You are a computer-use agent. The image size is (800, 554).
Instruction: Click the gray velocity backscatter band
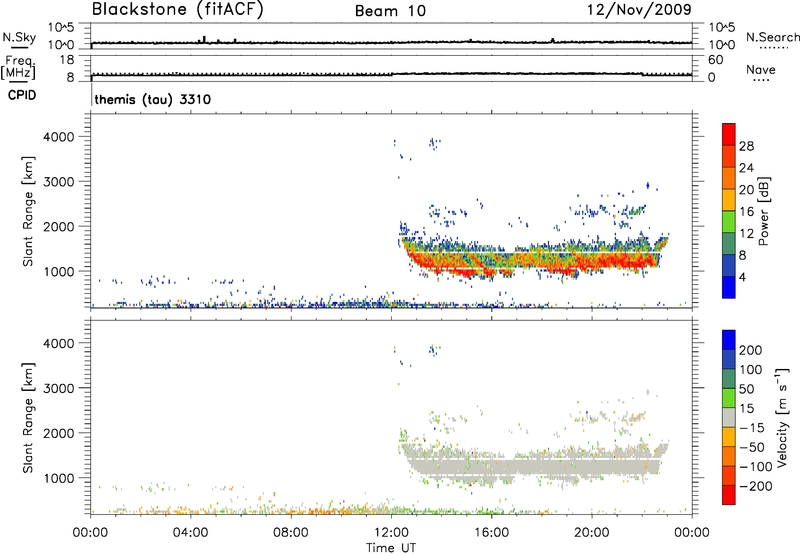(533, 465)
